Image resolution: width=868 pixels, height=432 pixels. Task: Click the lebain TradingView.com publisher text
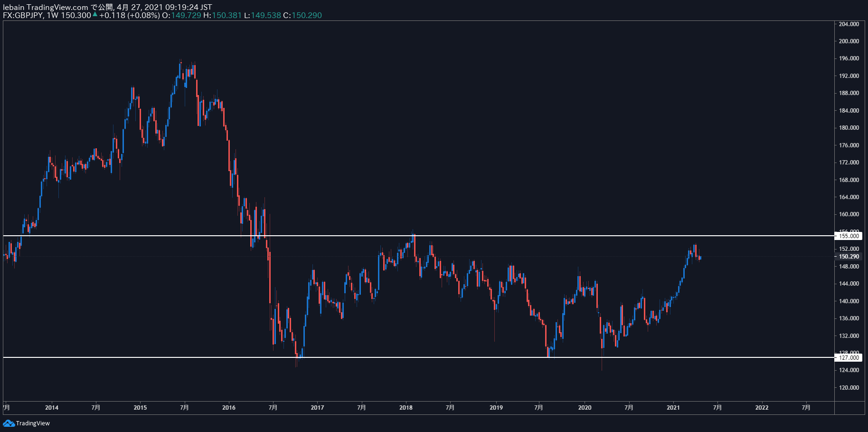pos(46,7)
